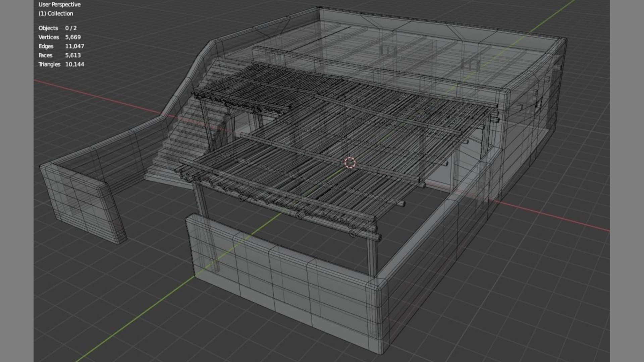Click '(1) Collection' overlay text
This screenshot has height=362, width=644.
(x=56, y=14)
